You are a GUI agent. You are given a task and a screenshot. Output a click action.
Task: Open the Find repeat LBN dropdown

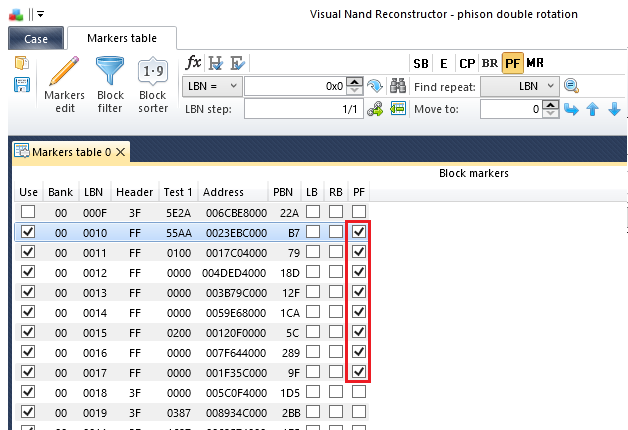[x=519, y=86]
